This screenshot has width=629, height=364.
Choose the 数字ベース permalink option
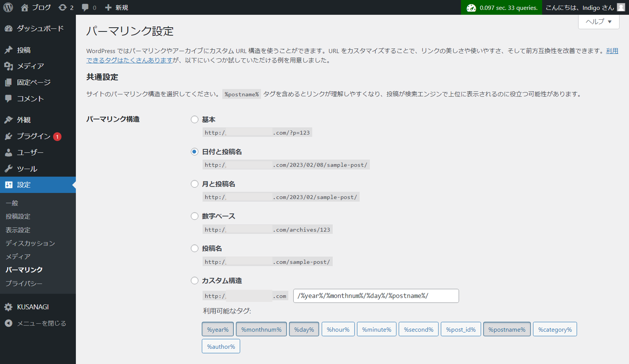(194, 216)
